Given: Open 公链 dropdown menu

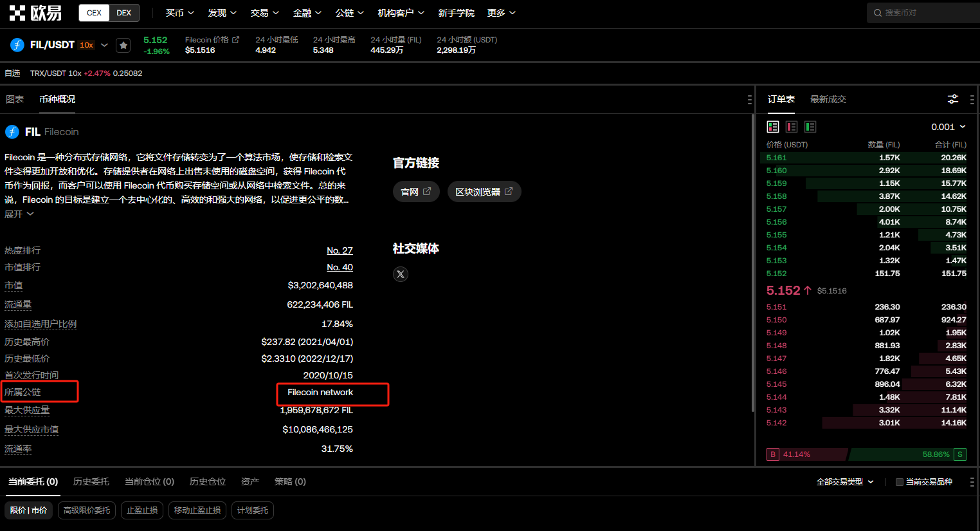Looking at the screenshot, I should [349, 13].
